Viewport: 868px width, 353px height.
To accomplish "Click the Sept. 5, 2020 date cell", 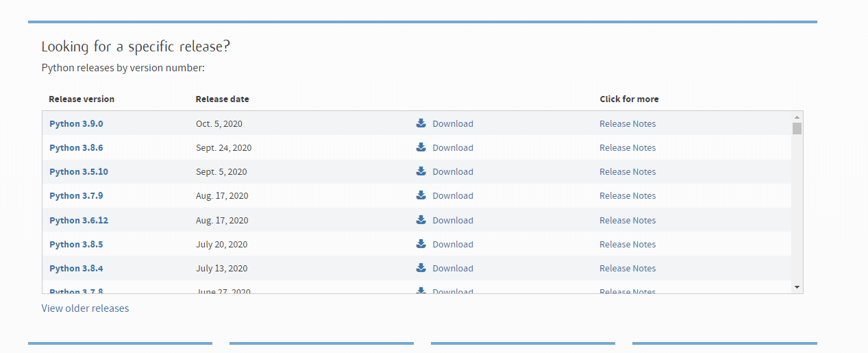I will 221,172.
